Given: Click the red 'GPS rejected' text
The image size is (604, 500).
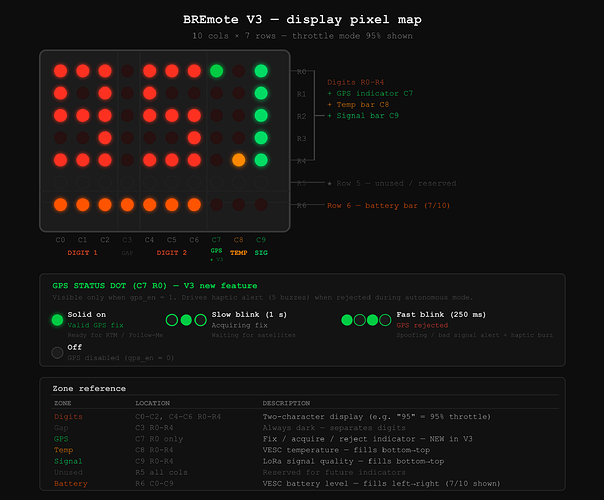Looking at the screenshot, I should (x=422, y=325).
